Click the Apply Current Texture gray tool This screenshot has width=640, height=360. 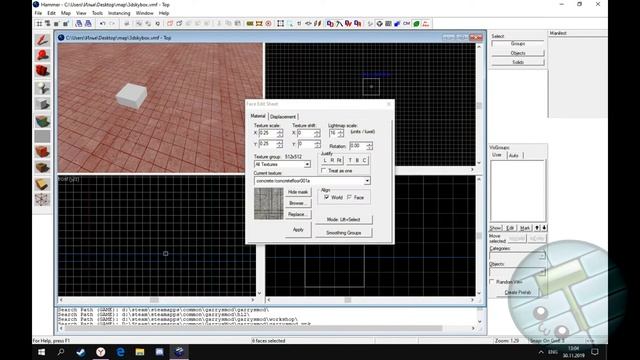click(x=42, y=136)
